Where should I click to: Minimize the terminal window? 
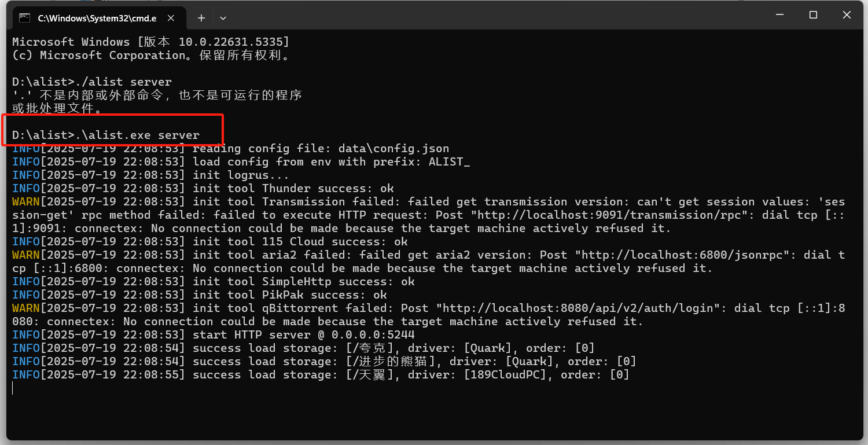tap(779, 15)
